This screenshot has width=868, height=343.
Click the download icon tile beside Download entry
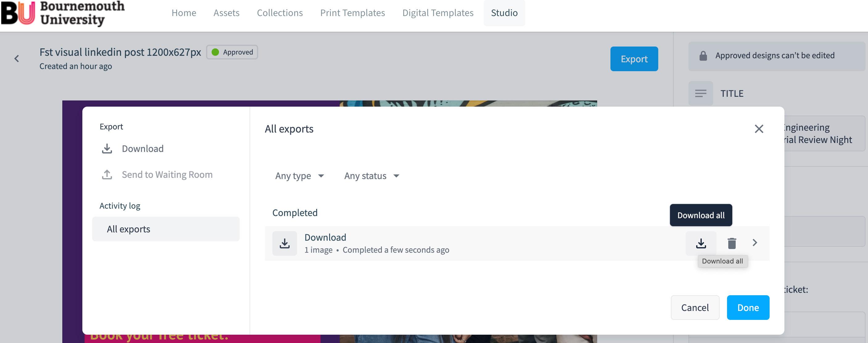point(284,243)
